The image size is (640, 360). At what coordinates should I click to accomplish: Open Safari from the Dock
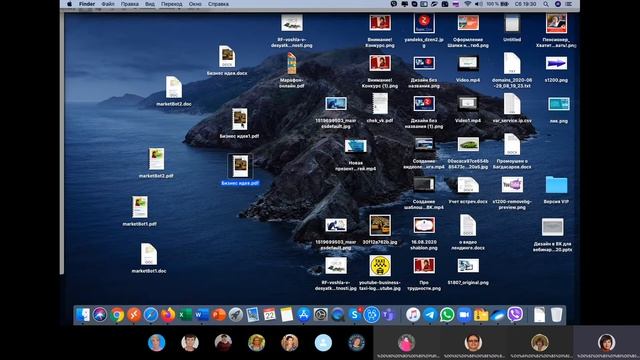(151, 315)
